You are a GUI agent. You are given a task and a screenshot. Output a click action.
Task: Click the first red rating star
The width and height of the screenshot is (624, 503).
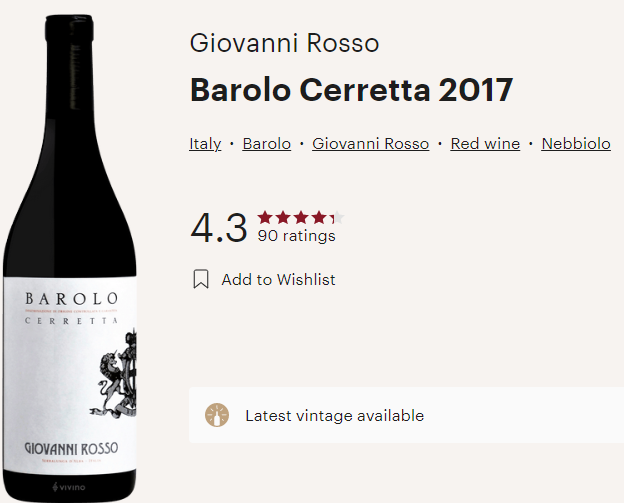point(265,218)
